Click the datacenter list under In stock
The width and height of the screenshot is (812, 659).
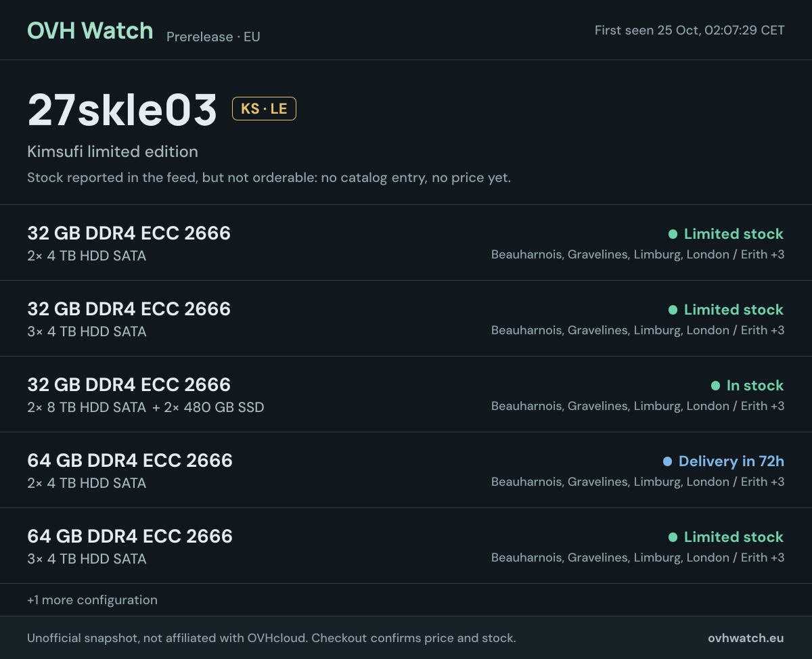(637, 406)
